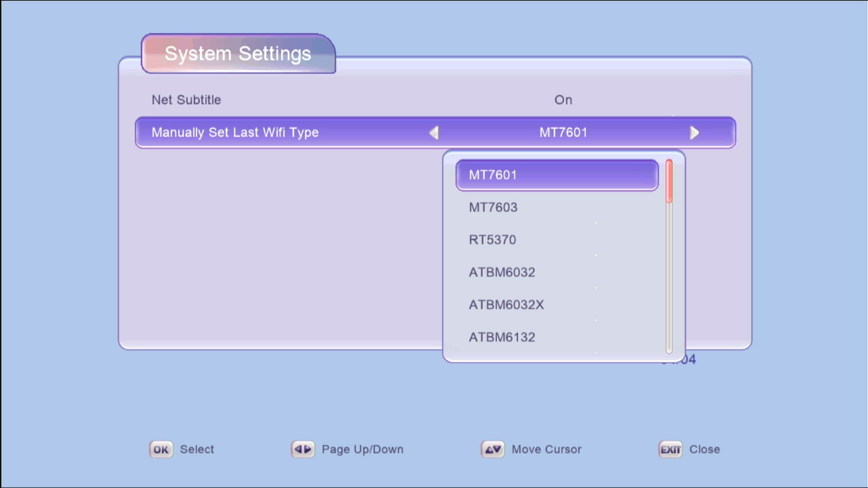
Task: Choose RT5370 from the dropdown list
Action: click(492, 240)
